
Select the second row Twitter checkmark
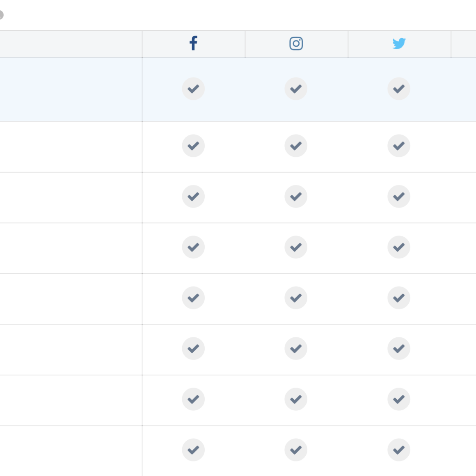click(x=399, y=146)
